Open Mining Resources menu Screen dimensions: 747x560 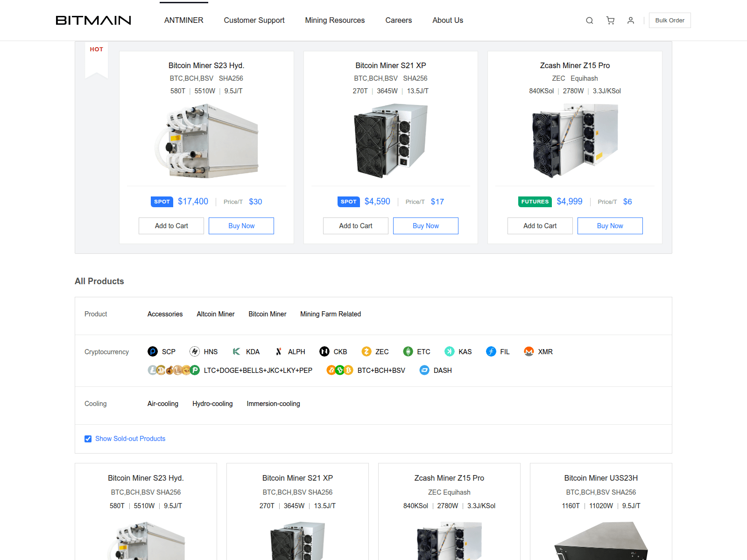(335, 21)
